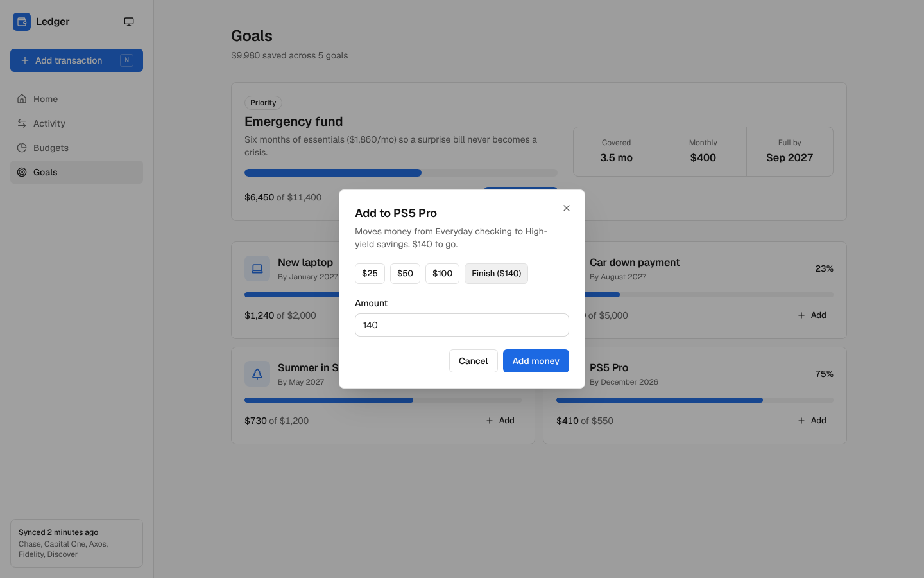924x578 pixels.
Task: Click the New laptop goal icon
Action: 257,268
